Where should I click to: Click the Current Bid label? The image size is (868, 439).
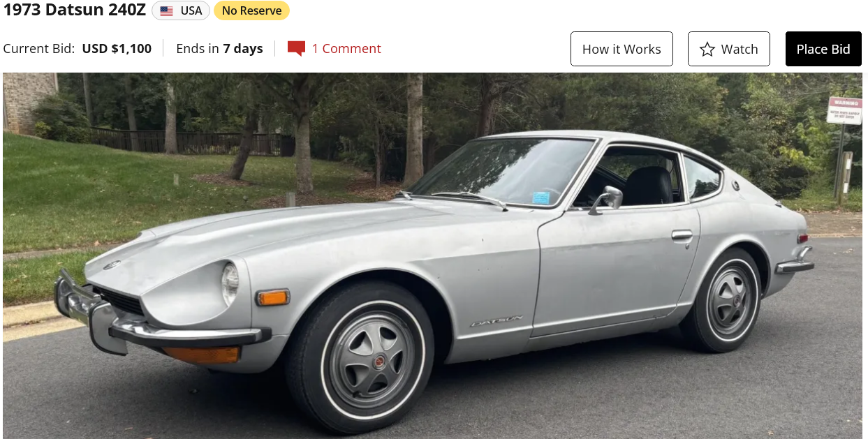[x=39, y=48]
